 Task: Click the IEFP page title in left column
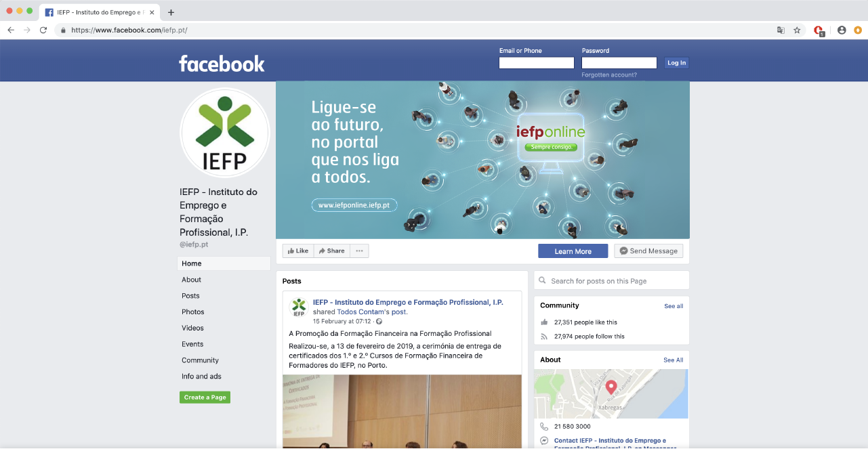pyautogui.click(x=219, y=212)
